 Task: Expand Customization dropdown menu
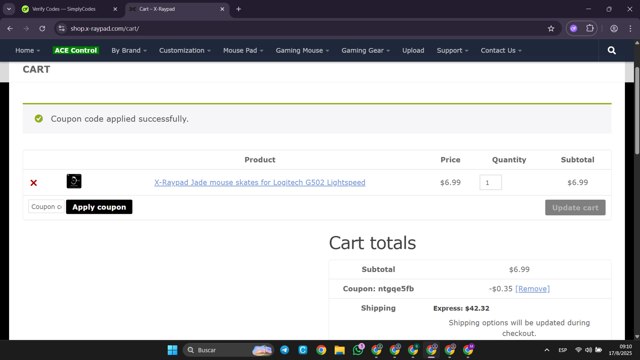tap(184, 50)
